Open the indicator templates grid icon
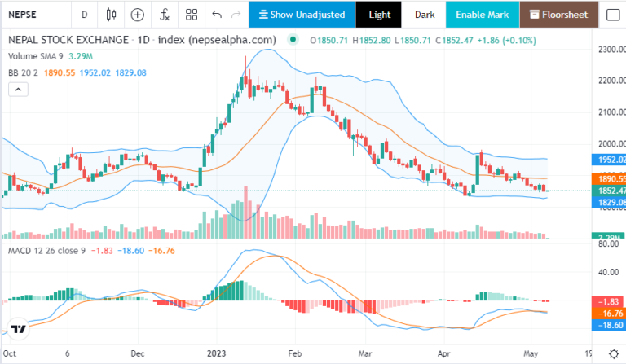 click(191, 15)
